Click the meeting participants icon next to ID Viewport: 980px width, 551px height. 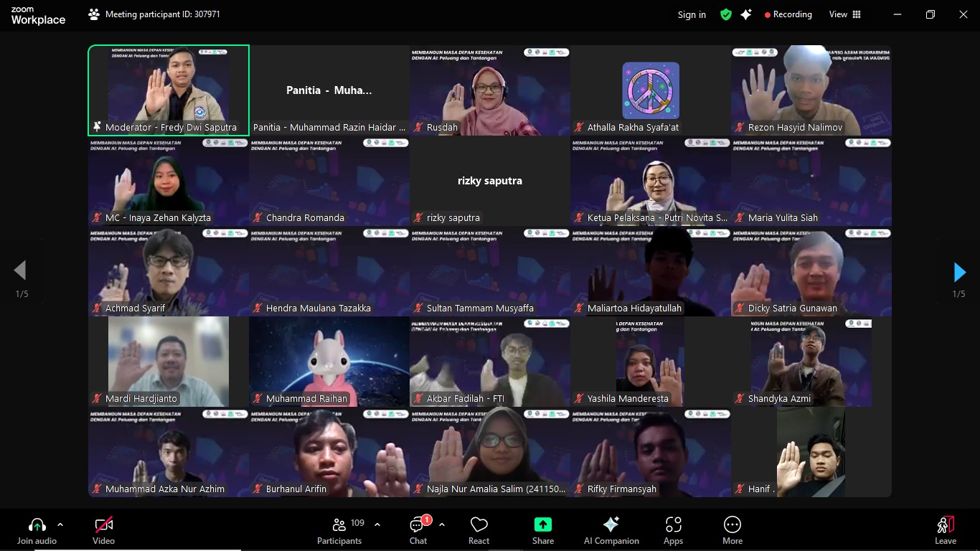[x=94, y=14]
